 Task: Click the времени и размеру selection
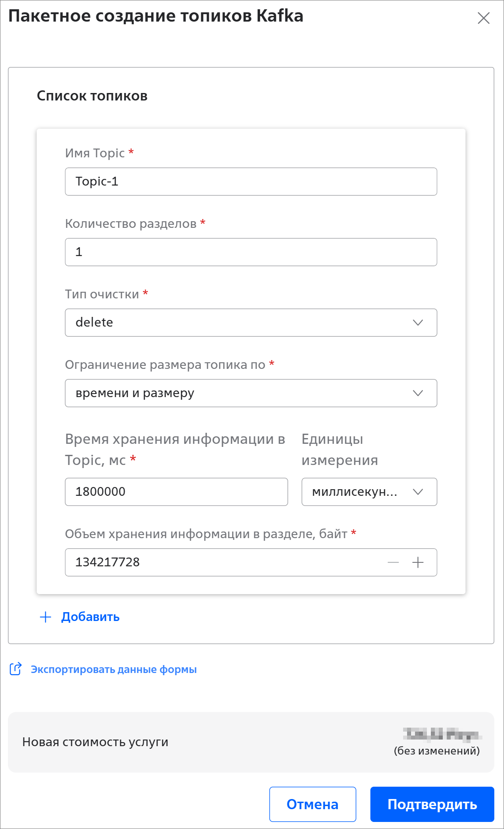[135, 393]
